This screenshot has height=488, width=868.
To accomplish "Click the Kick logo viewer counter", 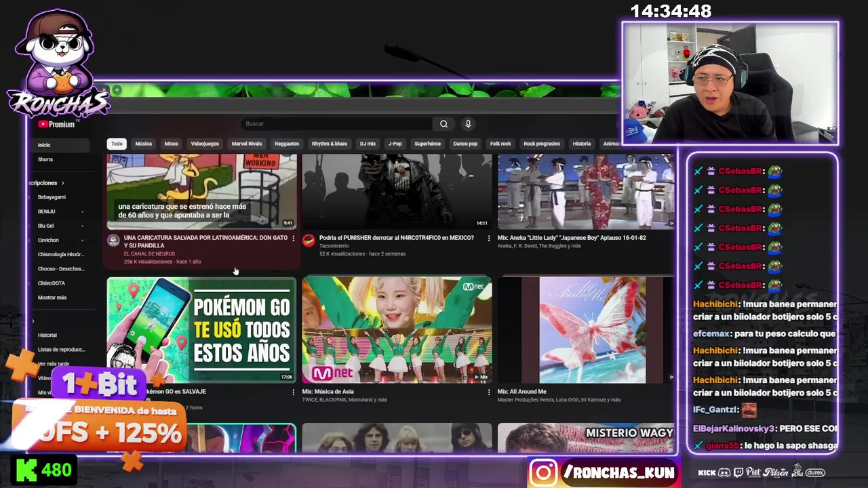I will [44, 470].
